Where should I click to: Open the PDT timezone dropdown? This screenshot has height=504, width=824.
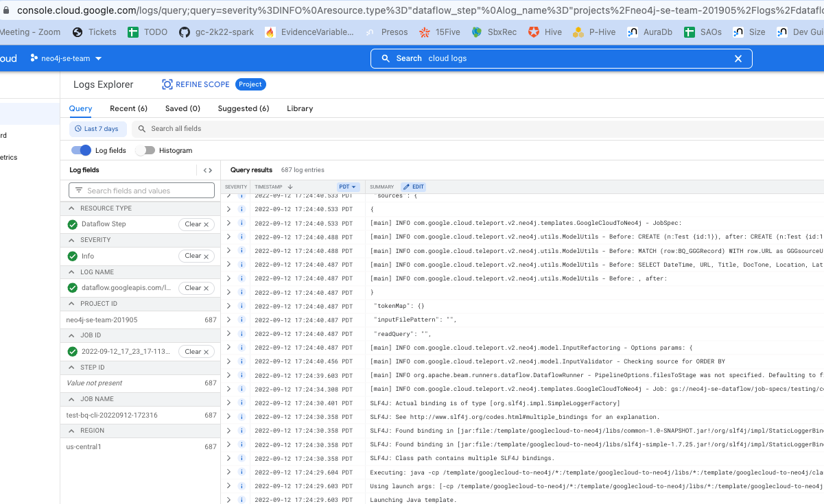coord(349,187)
